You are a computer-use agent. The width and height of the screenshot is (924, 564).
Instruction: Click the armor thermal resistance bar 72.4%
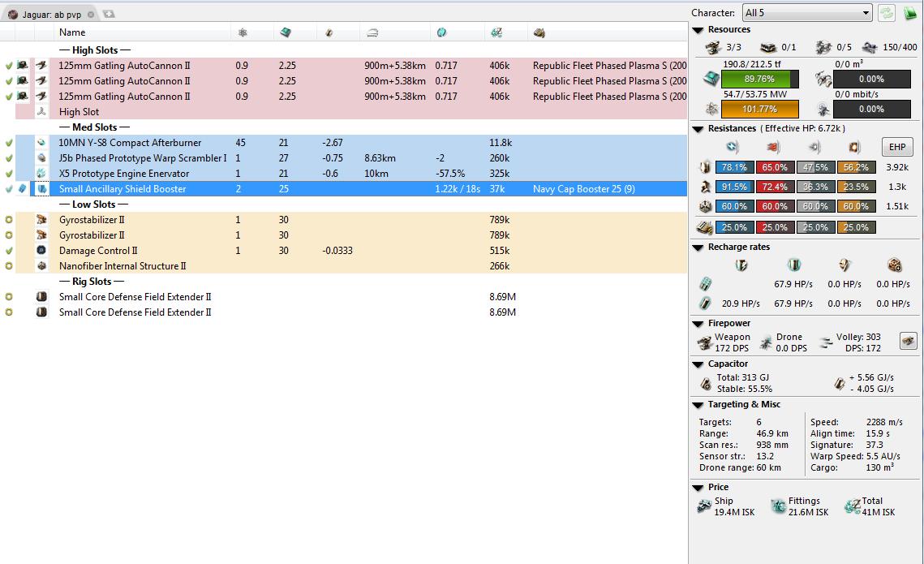tap(775, 187)
